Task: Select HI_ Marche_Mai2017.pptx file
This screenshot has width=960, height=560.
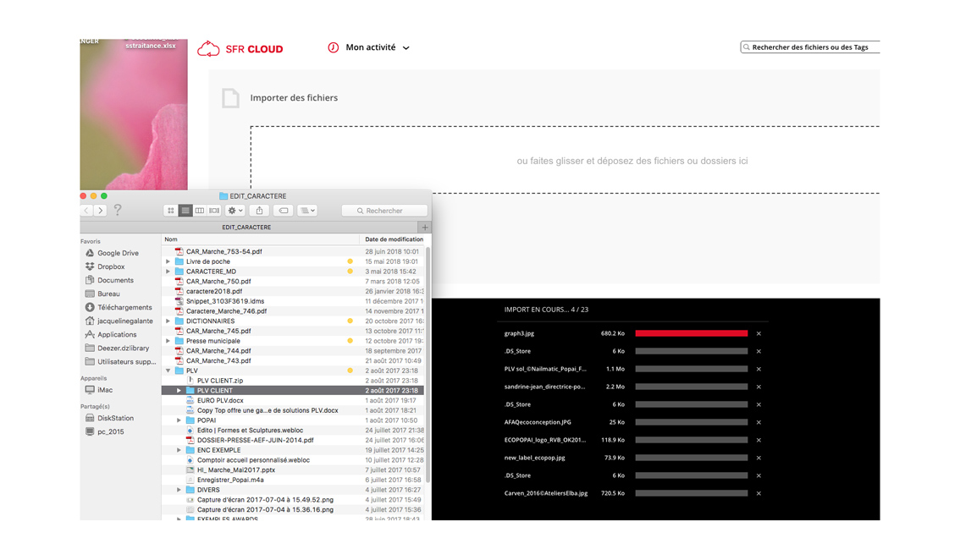Action: 293,470
